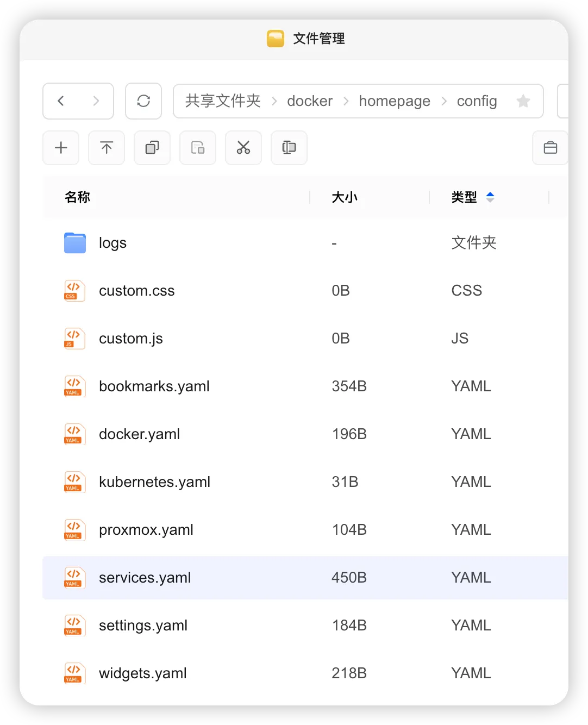Image resolution: width=588 pixels, height=725 pixels.
Task: Click the custom.css file icon
Action: point(74,291)
